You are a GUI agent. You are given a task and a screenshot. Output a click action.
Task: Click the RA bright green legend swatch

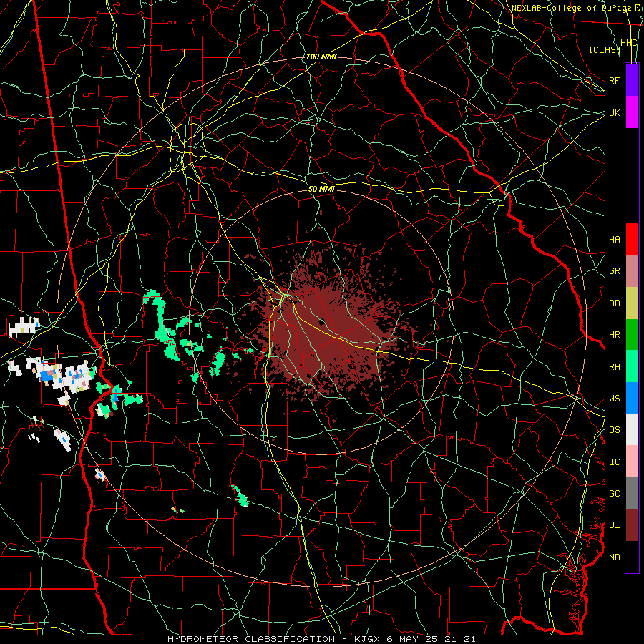coord(632,366)
